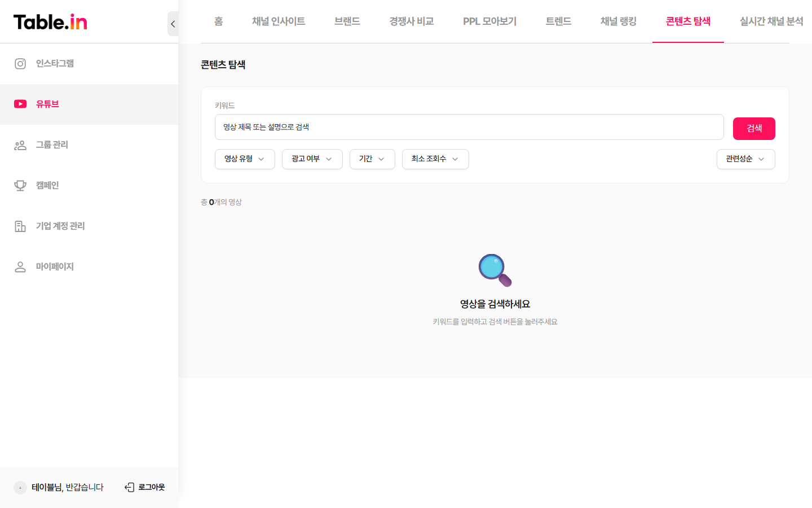This screenshot has width=812, height=508.
Task: Click the keyword search input field
Action: click(x=469, y=127)
